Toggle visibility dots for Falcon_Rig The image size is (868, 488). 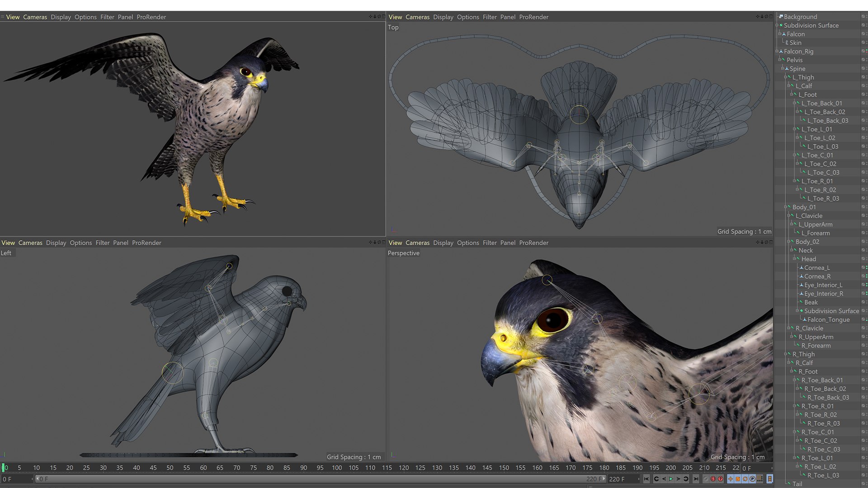click(x=867, y=51)
